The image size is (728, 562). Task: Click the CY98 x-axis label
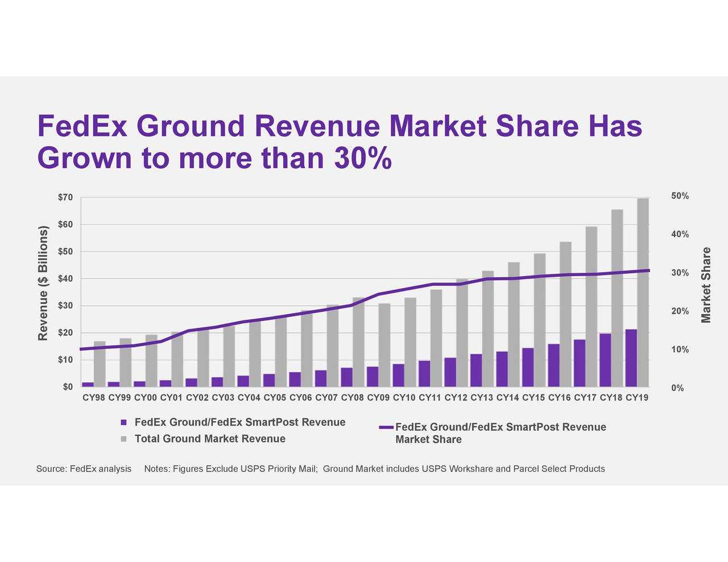pos(94,398)
